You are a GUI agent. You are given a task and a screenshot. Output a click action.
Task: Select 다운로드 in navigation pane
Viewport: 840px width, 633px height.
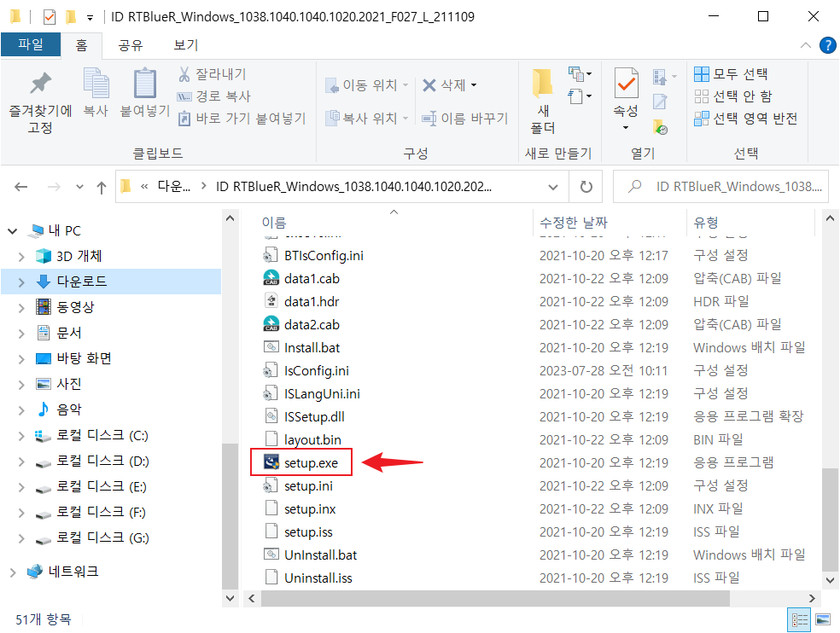coord(82,282)
